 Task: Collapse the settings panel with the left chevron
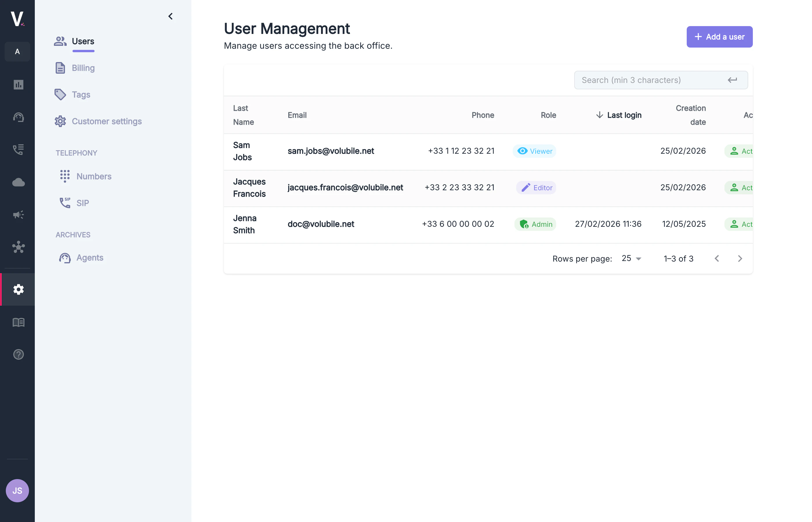(171, 16)
